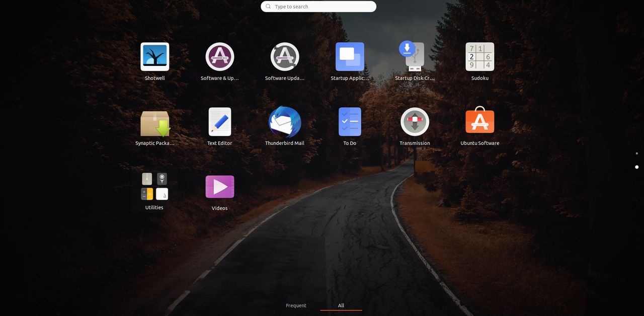644x316 pixels.
Task: Click the Type to search field
Action: (x=318, y=7)
